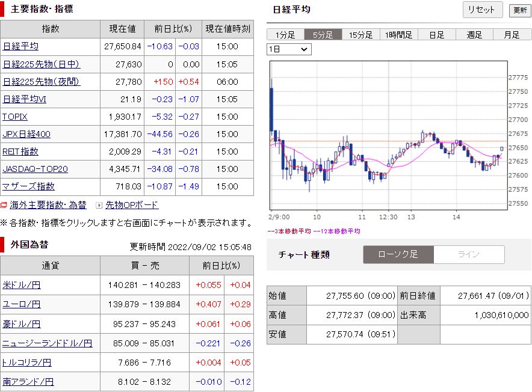The image size is (532, 392).
Task: Open the ユーロ/円 currency link
Action: [22, 304]
